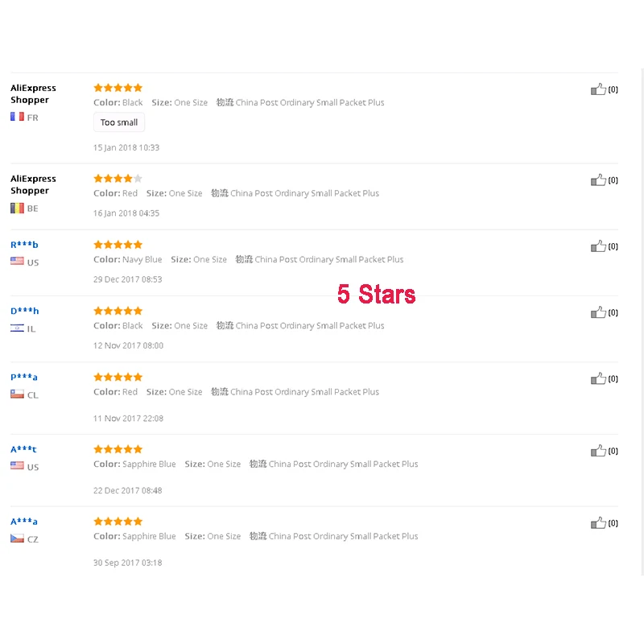The image size is (644, 644).
Task: Open reviewer A***a's profile
Action: 24,522
